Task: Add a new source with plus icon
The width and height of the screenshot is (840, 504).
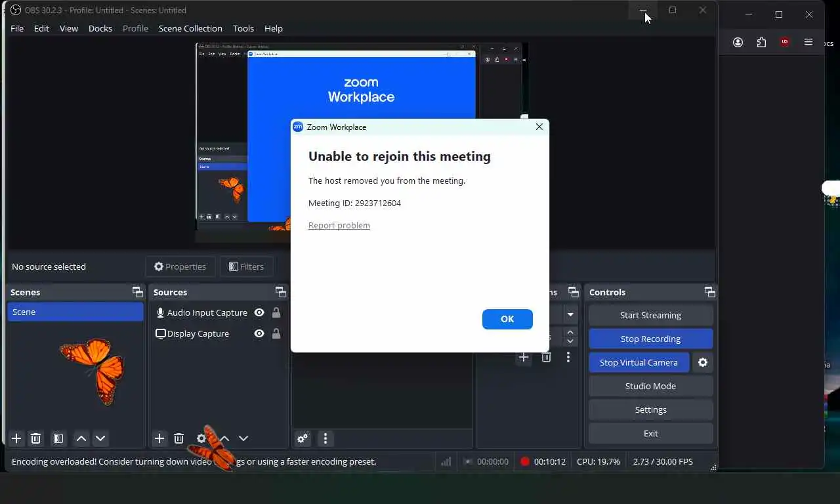Action: click(159, 438)
